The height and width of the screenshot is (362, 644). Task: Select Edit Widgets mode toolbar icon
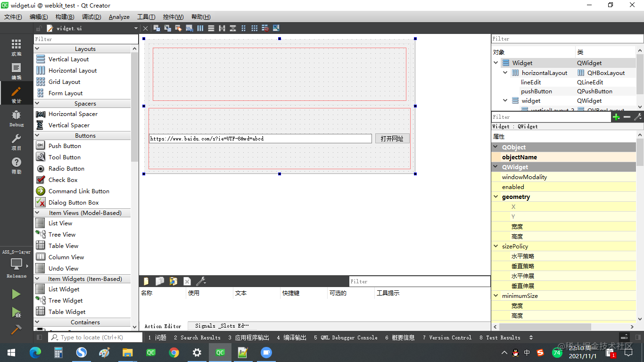[157, 28]
